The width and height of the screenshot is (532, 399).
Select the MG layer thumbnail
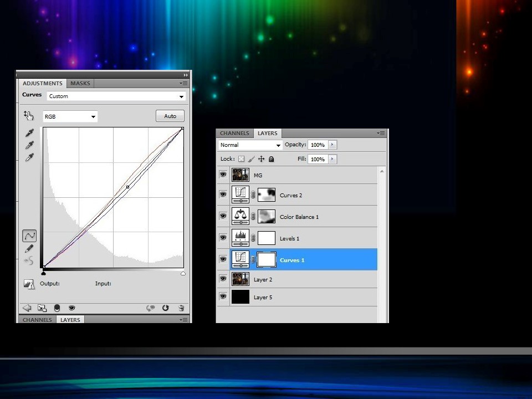coord(241,175)
